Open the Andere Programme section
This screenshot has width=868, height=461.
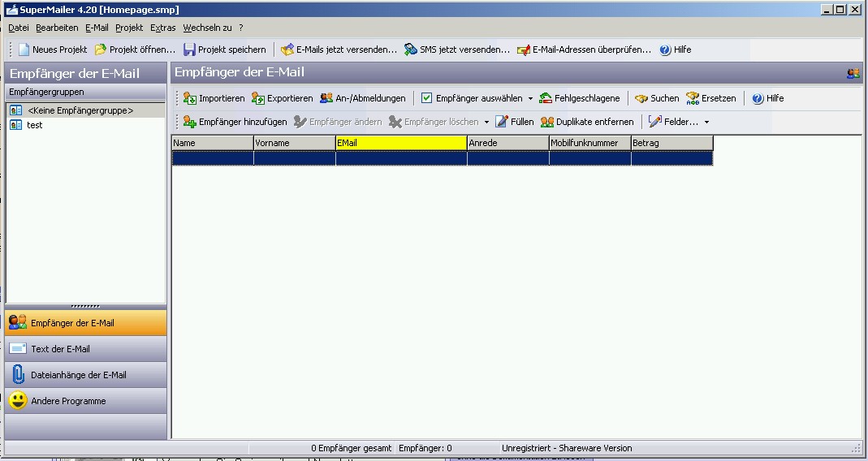86,401
